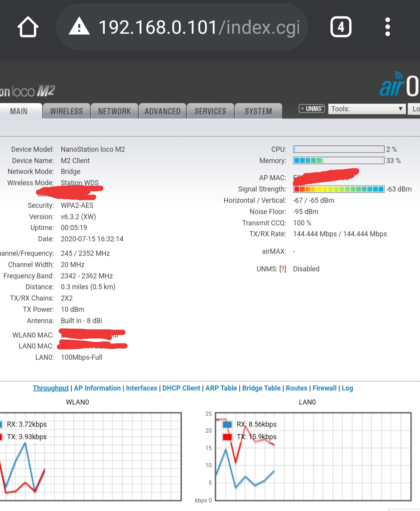Click the firmware version v6.3.2 (XW)

coord(78,217)
